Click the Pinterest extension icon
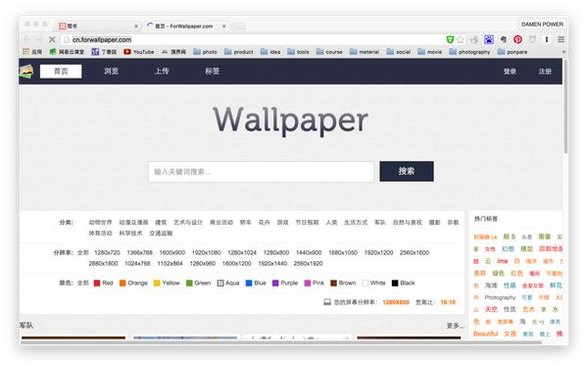 (517, 39)
